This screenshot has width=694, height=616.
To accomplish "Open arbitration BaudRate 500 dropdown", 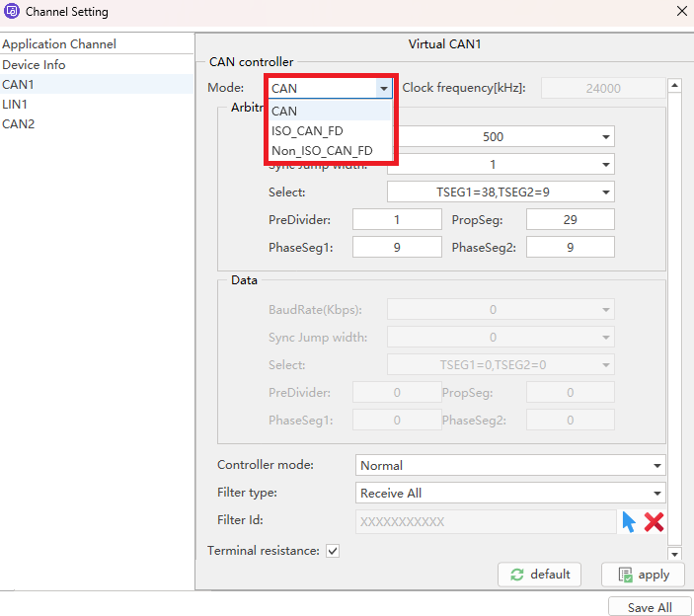I will (500, 137).
